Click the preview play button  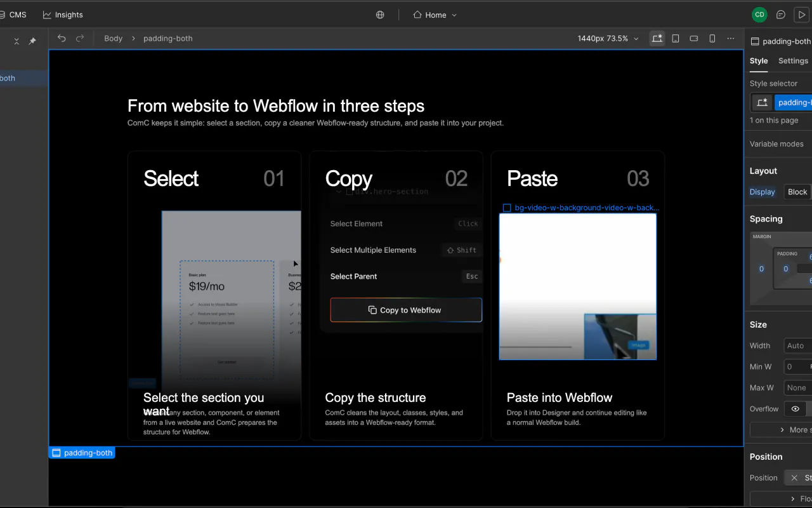(801, 15)
